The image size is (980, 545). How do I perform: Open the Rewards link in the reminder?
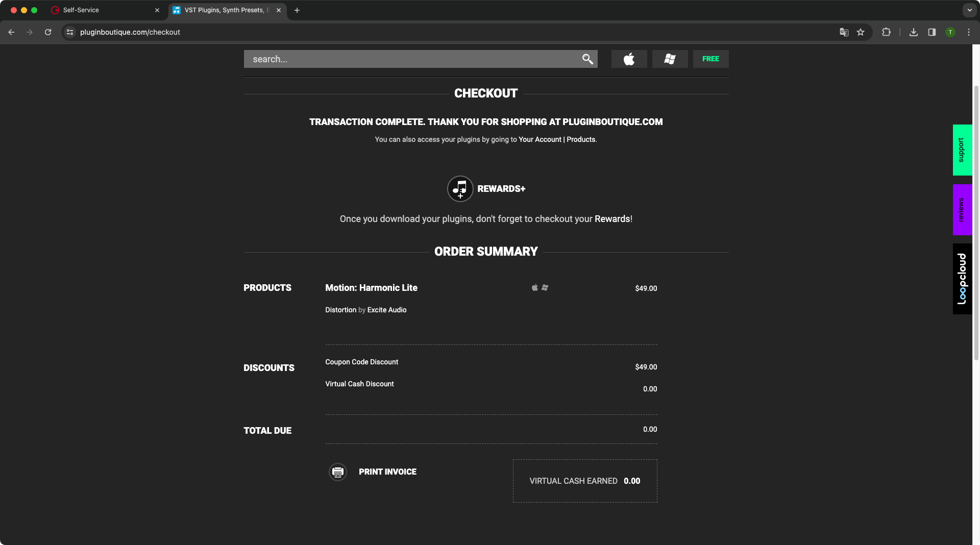(x=612, y=219)
